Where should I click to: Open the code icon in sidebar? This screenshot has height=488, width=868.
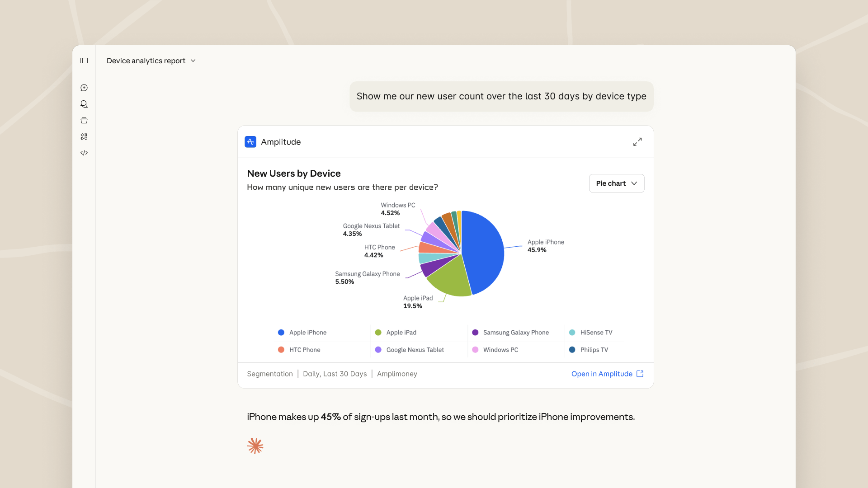[84, 153]
